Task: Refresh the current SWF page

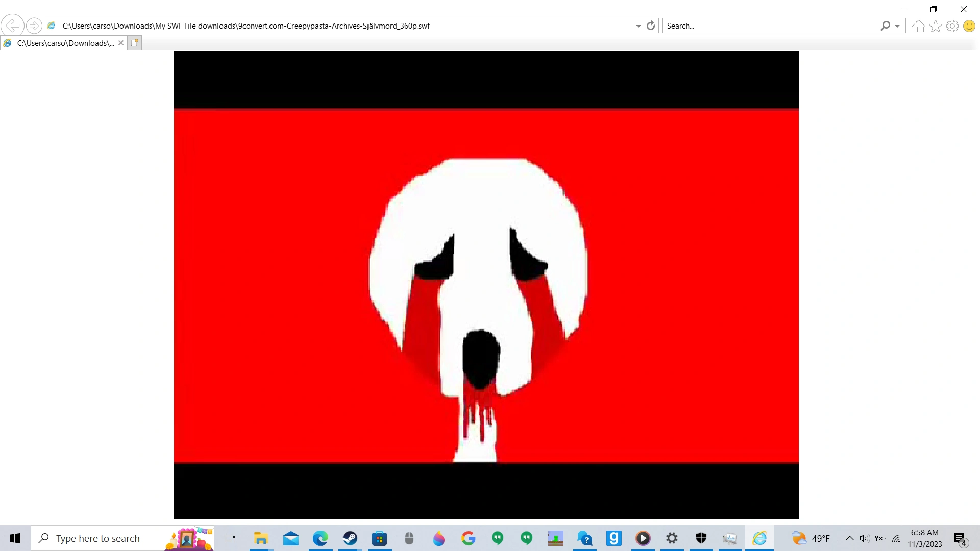Action: point(651,26)
